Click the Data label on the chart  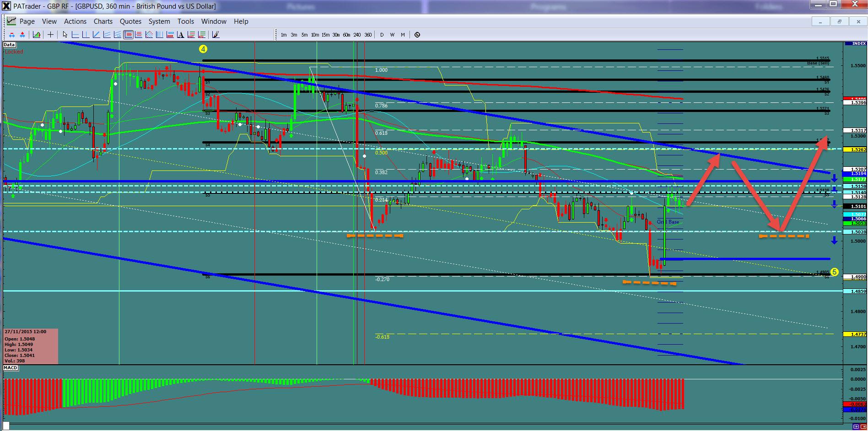(9, 45)
